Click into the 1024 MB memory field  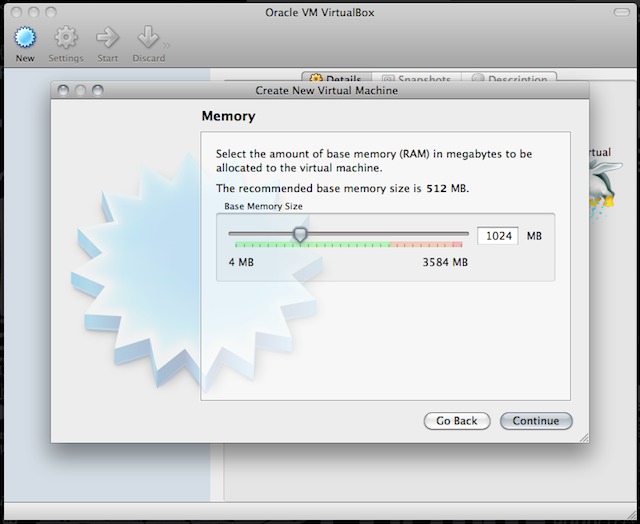(498, 236)
